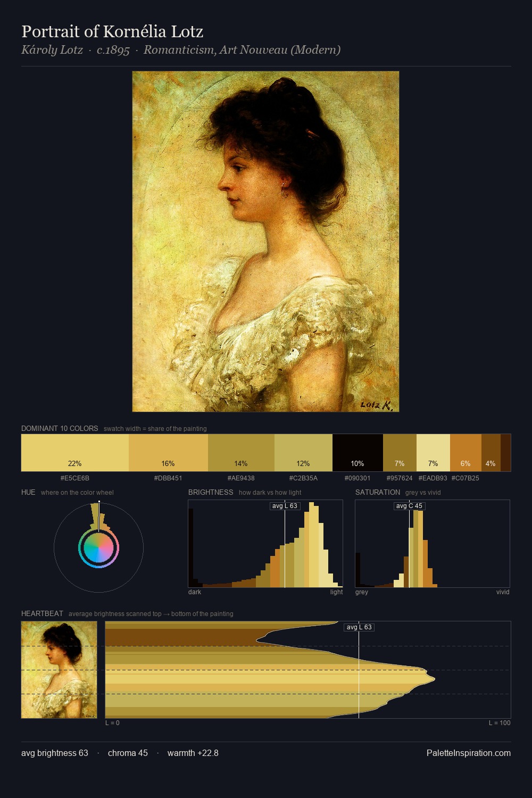
Task: Select the 12% swatch #C2B35A
Action: tap(303, 453)
